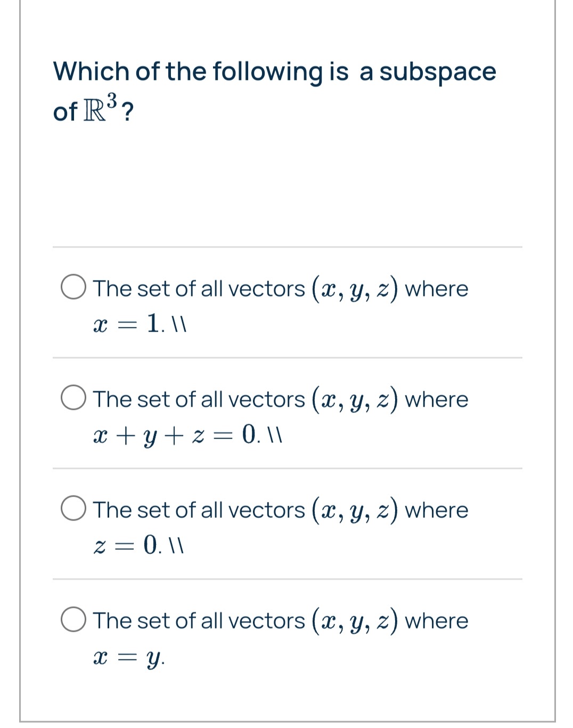Click the option text for vectors where x = 1
This screenshot has height=728, width=573.
(x=281, y=304)
